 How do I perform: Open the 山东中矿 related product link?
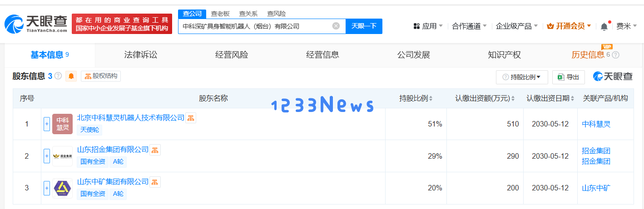[596, 188]
